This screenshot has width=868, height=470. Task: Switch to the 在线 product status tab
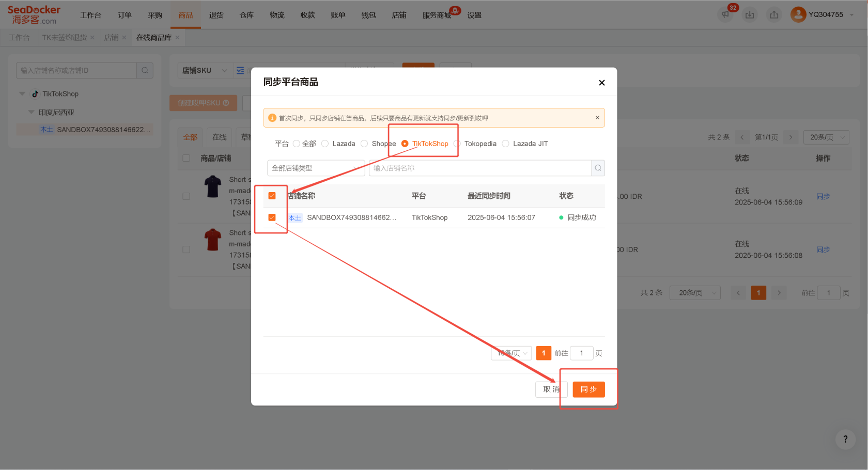point(220,137)
